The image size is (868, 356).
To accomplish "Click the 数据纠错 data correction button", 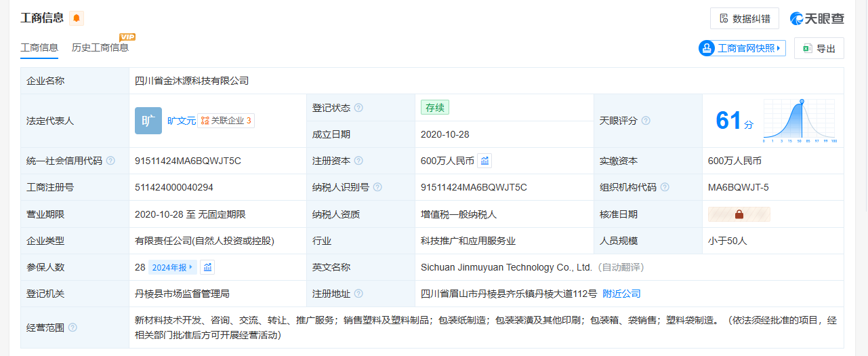I will coord(745,18).
